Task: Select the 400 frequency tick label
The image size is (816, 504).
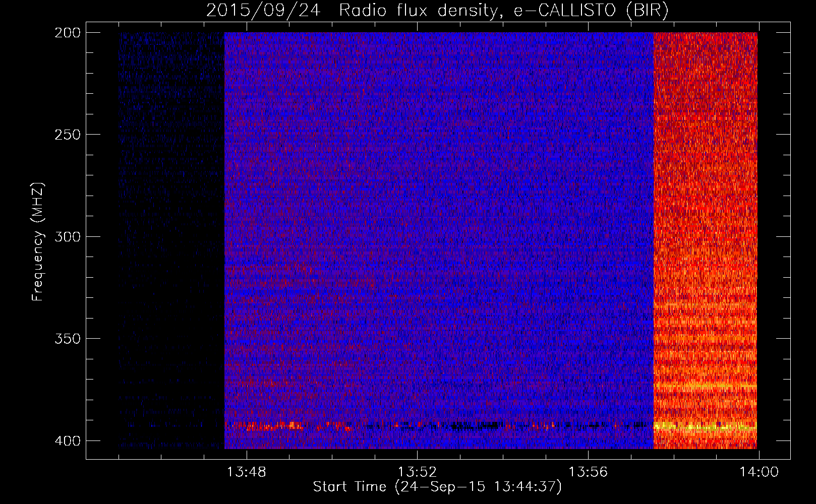Action: [x=67, y=441]
